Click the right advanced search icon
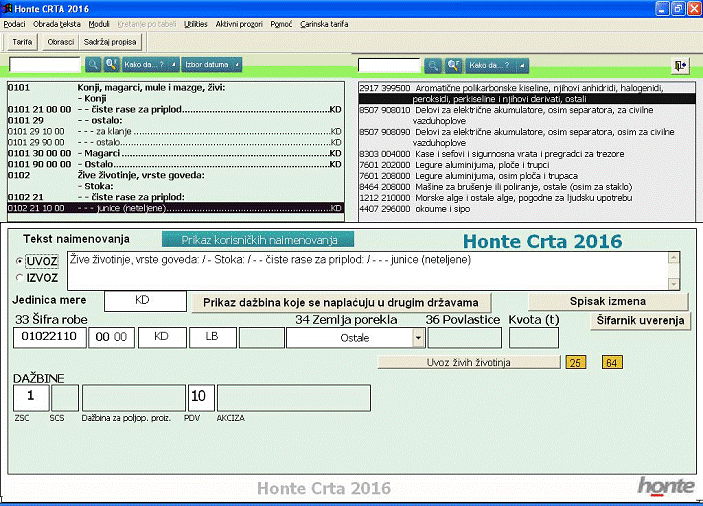The image size is (703, 506). (x=453, y=66)
